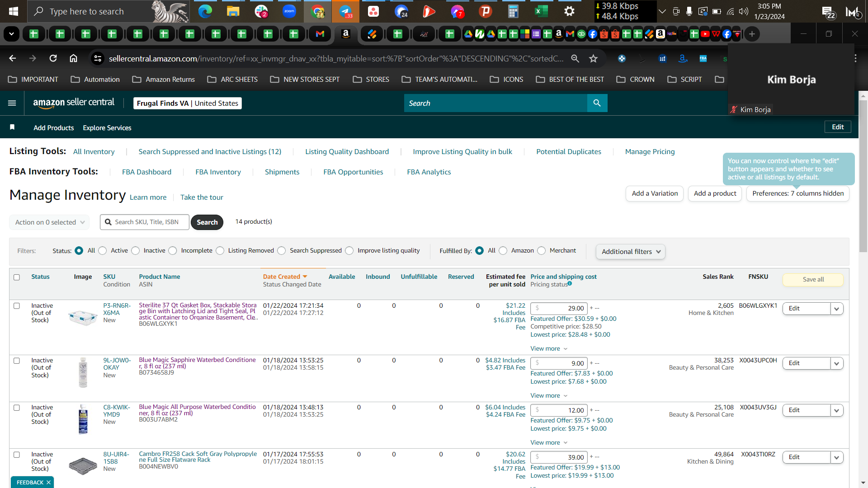Click Save all button
This screenshot has width=868, height=488.
[813, 279]
